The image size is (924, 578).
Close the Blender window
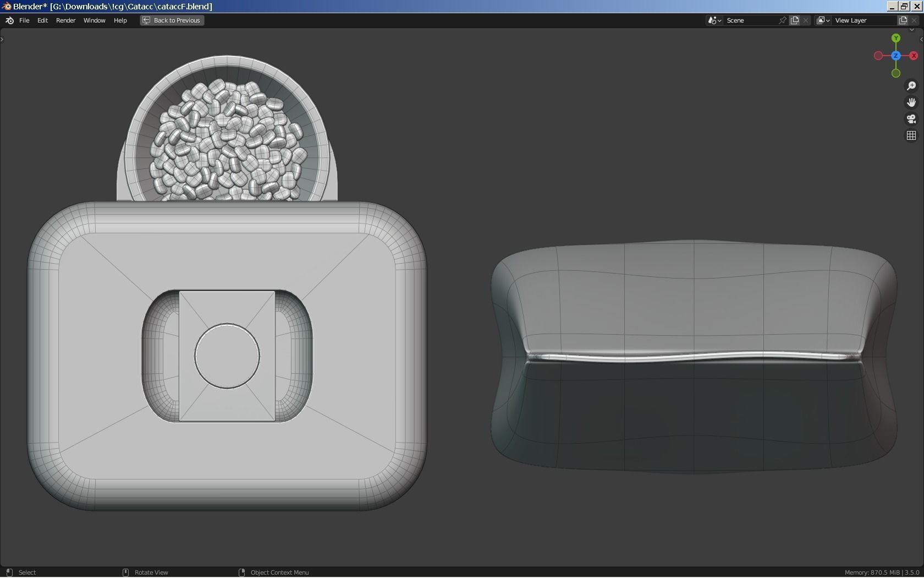(916, 6)
